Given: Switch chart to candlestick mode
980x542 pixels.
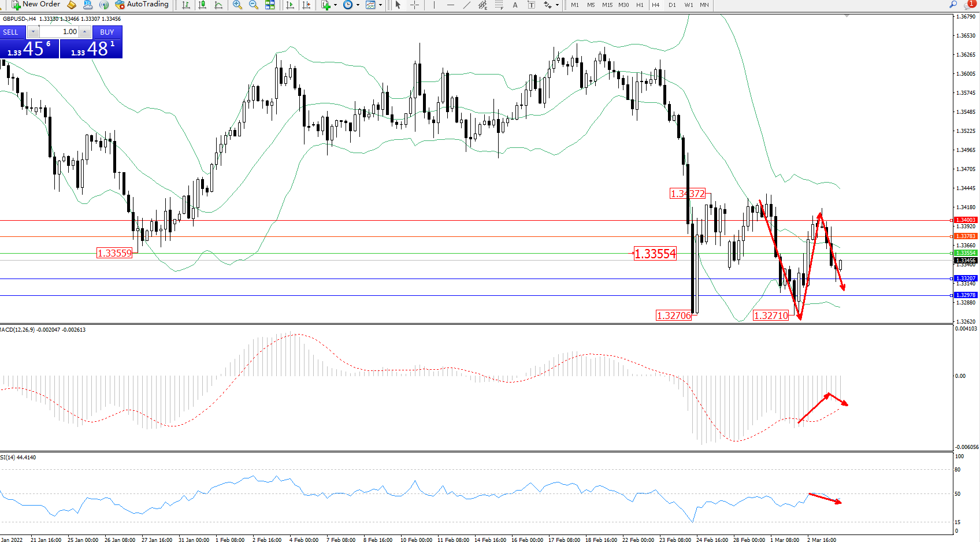Looking at the screenshot, I should click(x=202, y=5).
